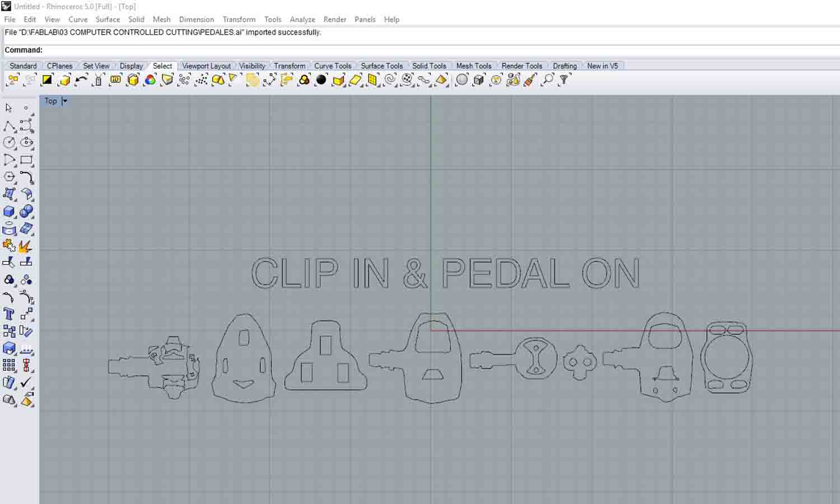Choose the Arc tool
The image size is (840, 504).
pos(9,160)
